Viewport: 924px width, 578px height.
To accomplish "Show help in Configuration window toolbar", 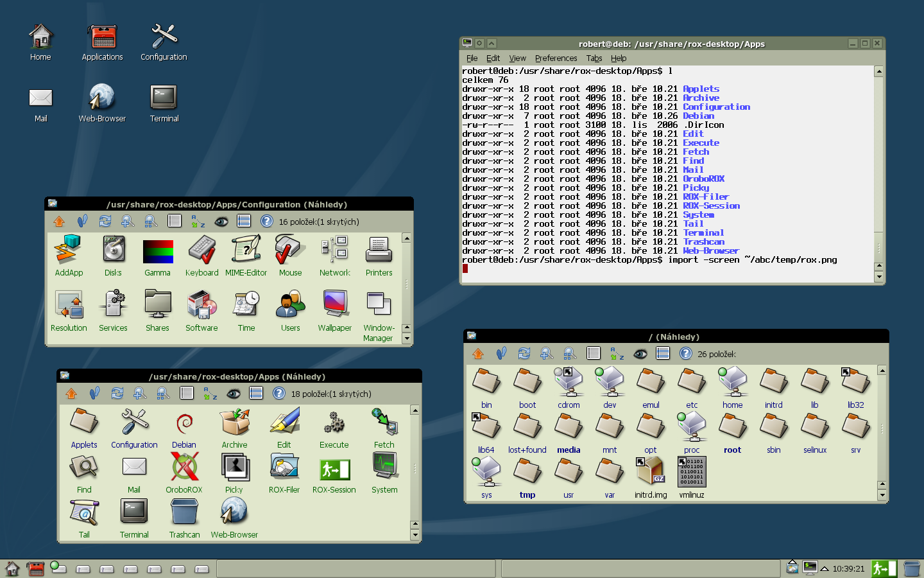I will [267, 222].
